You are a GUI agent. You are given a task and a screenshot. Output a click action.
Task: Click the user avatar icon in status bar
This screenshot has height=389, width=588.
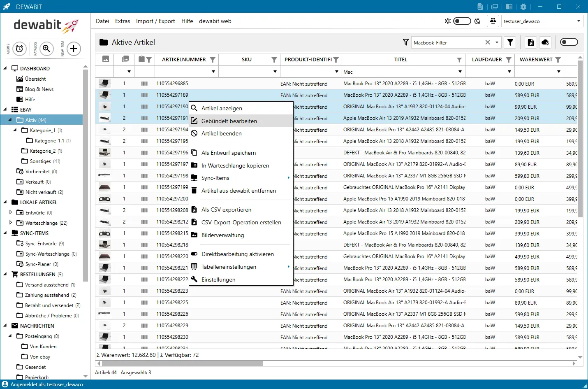pyautogui.click(x=5, y=384)
